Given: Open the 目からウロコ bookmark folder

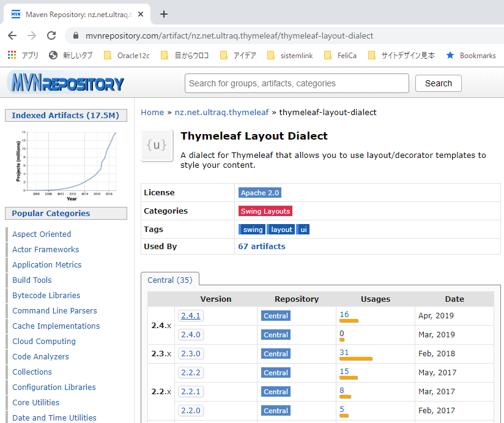Looking at the screenshot, I should coord(185,55).
